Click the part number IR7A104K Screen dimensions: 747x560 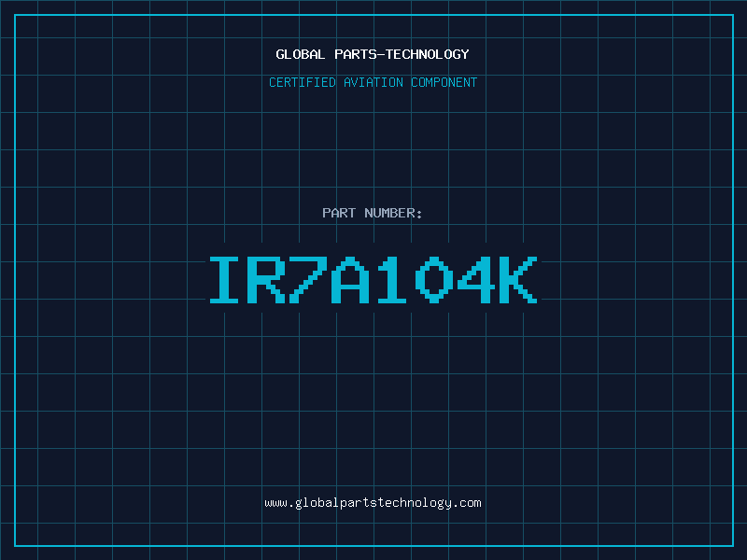[x=373, y=279]
